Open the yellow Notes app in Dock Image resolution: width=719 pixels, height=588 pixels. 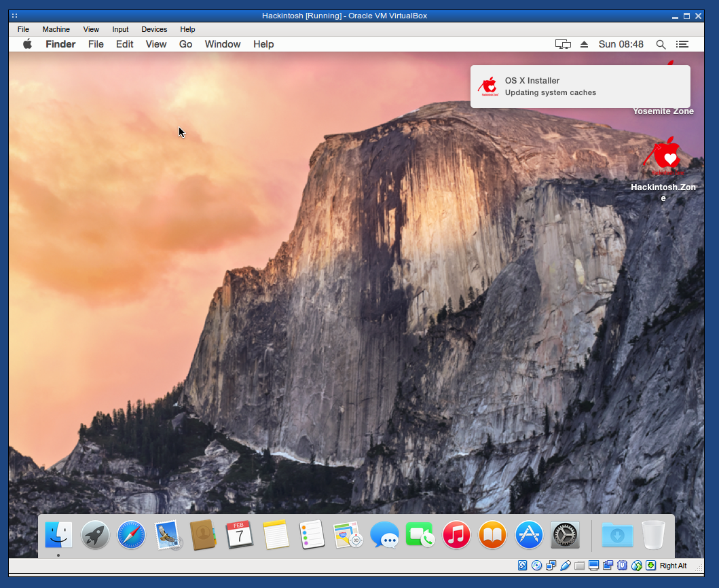(276, 534)
